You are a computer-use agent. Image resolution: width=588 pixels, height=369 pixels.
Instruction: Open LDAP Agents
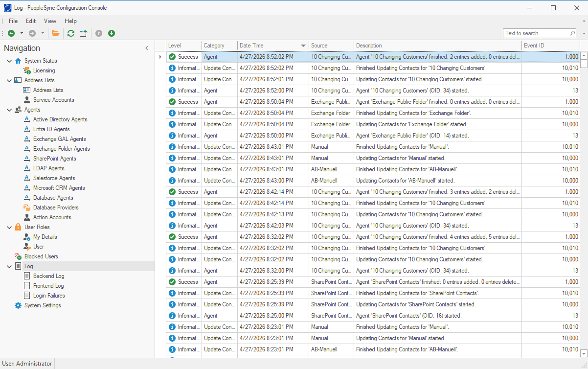click(48, 168)
